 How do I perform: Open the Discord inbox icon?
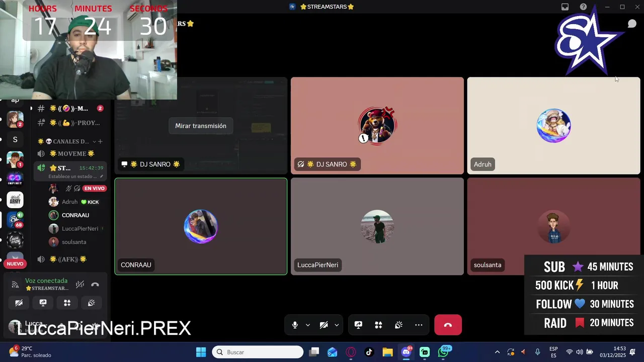(565, 7)
